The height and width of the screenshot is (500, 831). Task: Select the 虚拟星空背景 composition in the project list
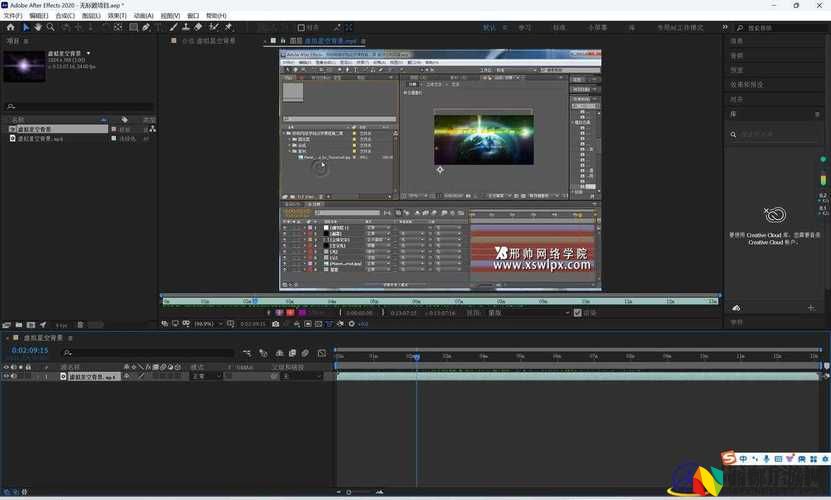coord(58,129)
